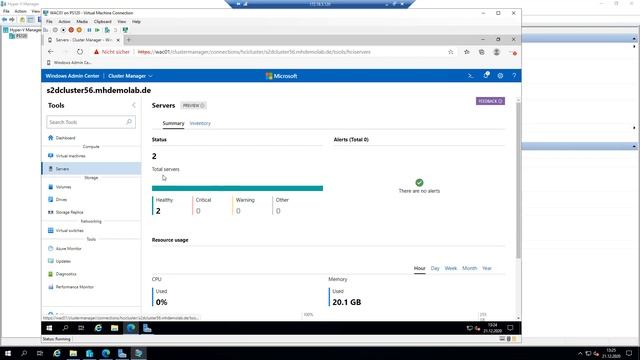This screenshot has height=360, width=640.
Task: Click the PREVIEW badge next to Servers
Action: (193, 106)
